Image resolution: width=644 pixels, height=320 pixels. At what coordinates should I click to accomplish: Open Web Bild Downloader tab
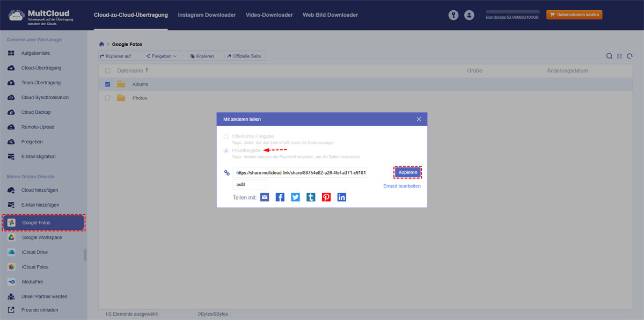click(x=330, y=15)
